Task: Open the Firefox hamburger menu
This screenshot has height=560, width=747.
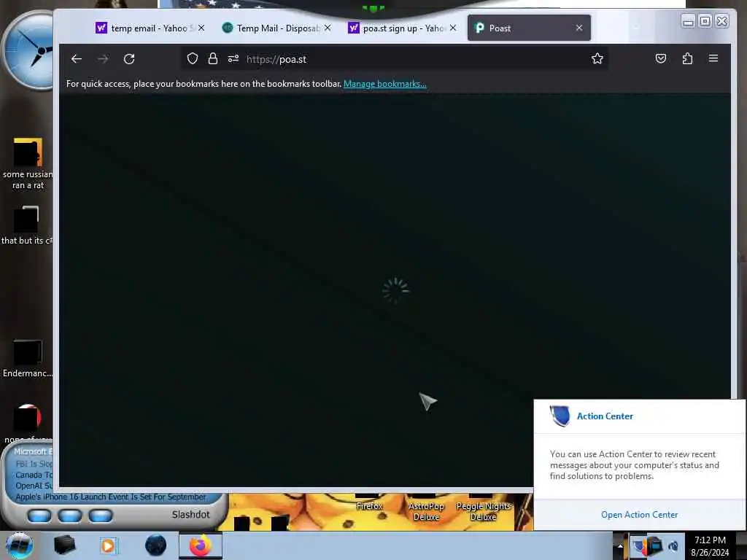Action: click(x=713, y=58)
